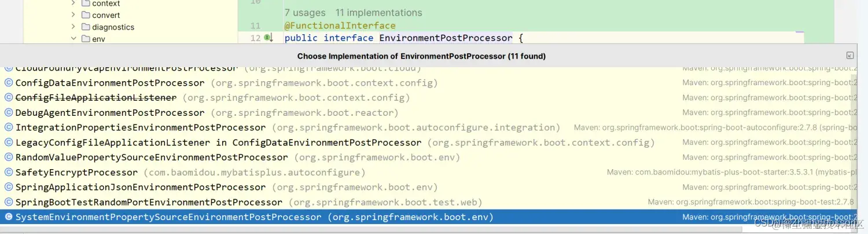
Task: Click class icon beside ConfigDataEnvironmentPostProcessor
Action: (9, 83)
